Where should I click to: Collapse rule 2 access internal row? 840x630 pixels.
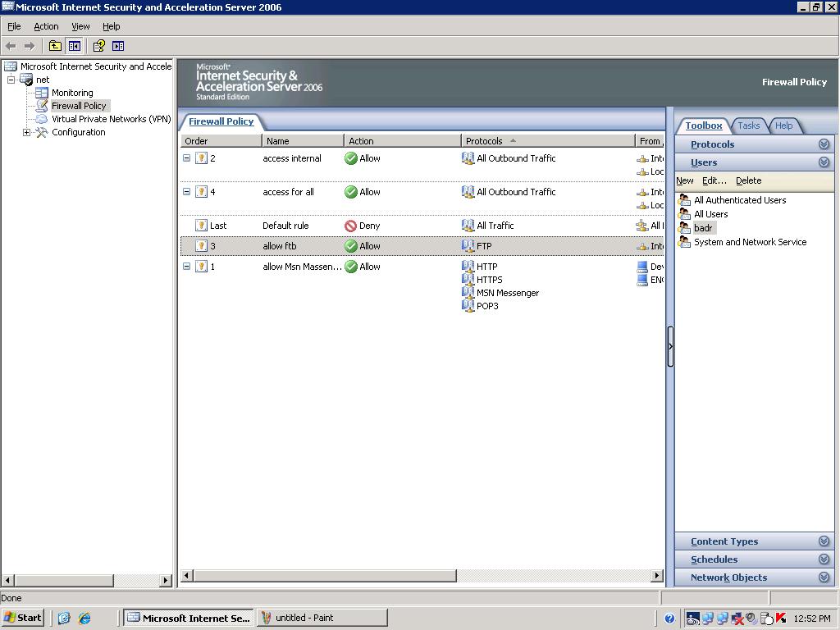click(186, 158)
